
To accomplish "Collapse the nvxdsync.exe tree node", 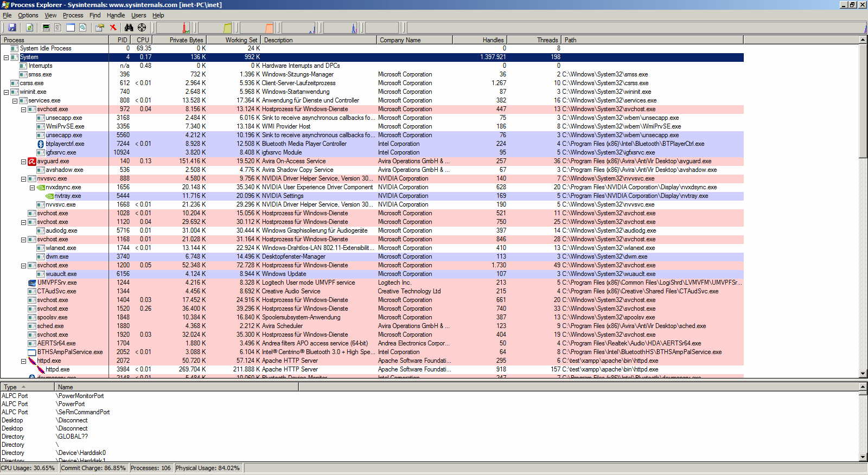I will coord(32,187).
